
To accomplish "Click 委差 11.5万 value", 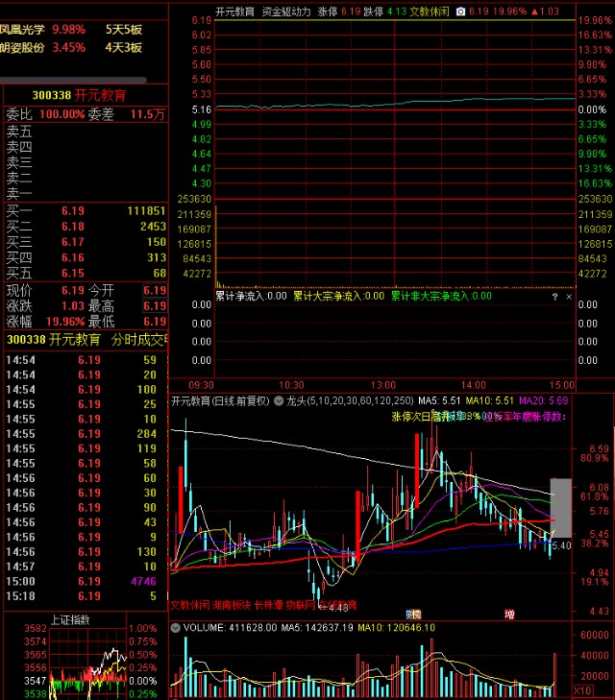I will [148, 114].
